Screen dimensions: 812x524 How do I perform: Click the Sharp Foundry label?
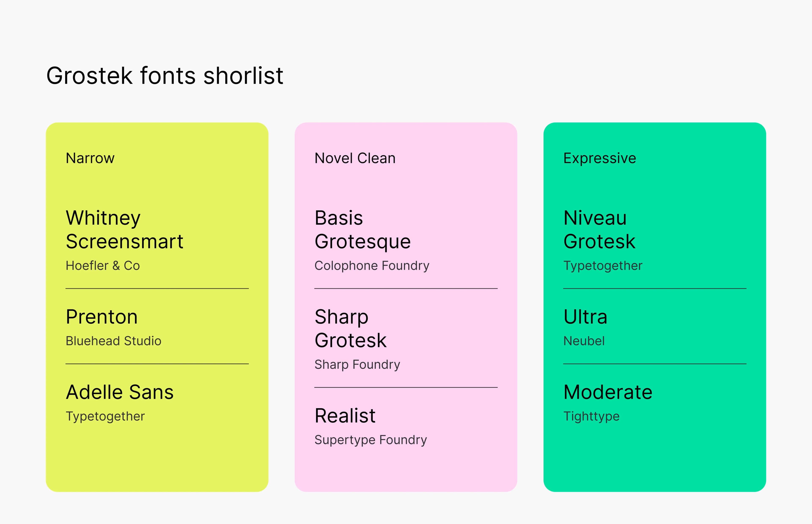(x=357, y=365)
